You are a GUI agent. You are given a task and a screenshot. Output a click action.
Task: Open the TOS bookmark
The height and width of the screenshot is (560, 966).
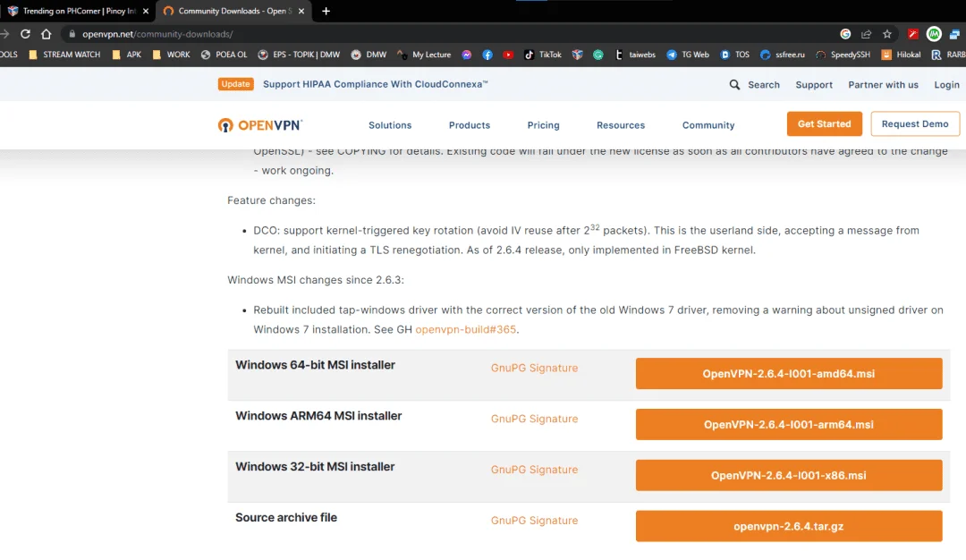pyautogui.click(x=735, y=55)
